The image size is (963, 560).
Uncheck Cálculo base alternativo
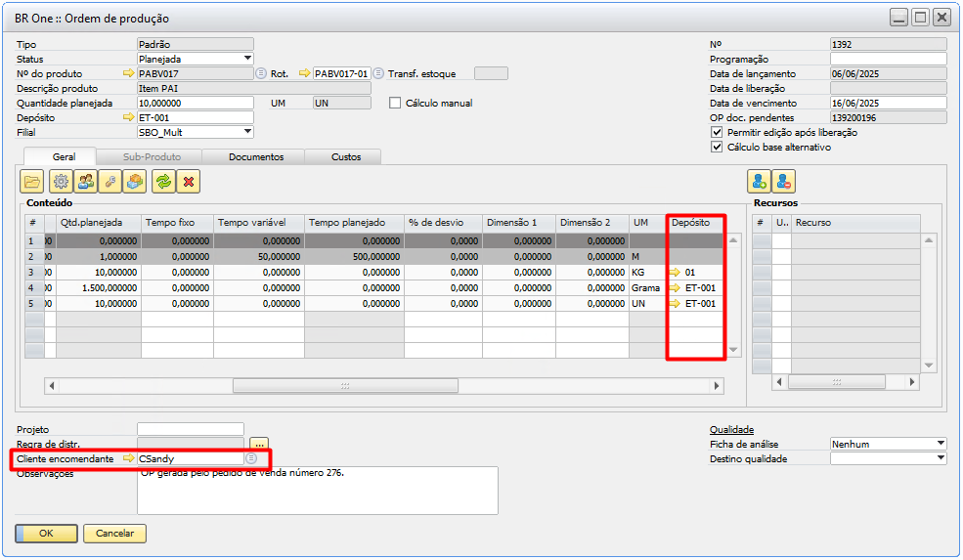[717, 148]
